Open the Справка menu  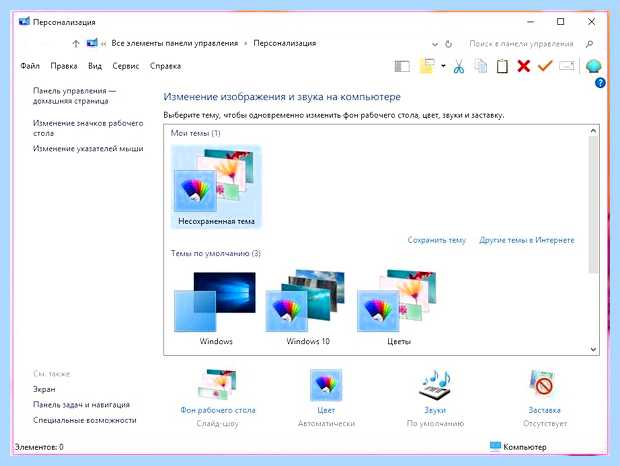(x=165, y=66)
